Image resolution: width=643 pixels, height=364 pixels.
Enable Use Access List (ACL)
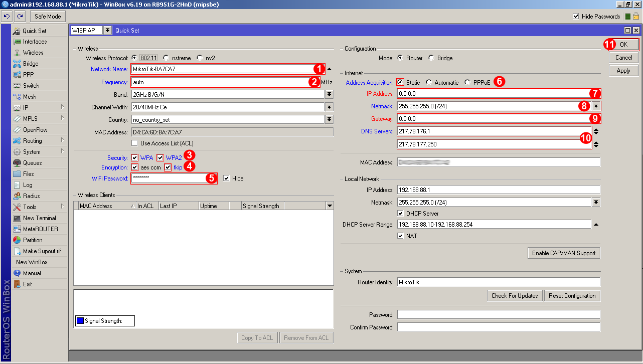134,143
